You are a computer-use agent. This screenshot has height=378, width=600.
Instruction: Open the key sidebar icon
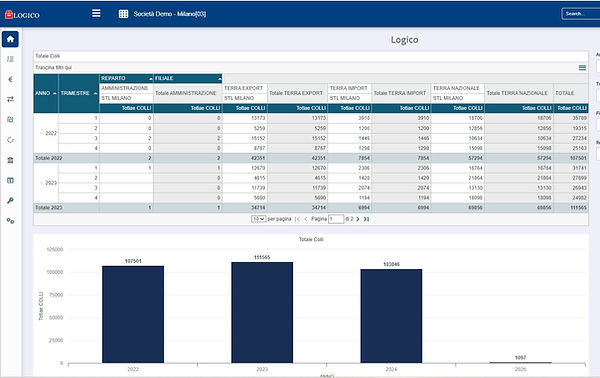(x=10, y=200)
